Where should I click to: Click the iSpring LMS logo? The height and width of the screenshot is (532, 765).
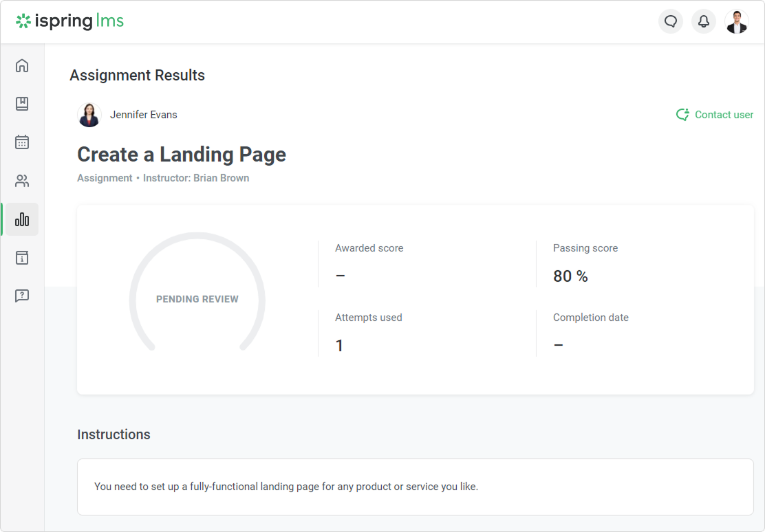point(70,21)
